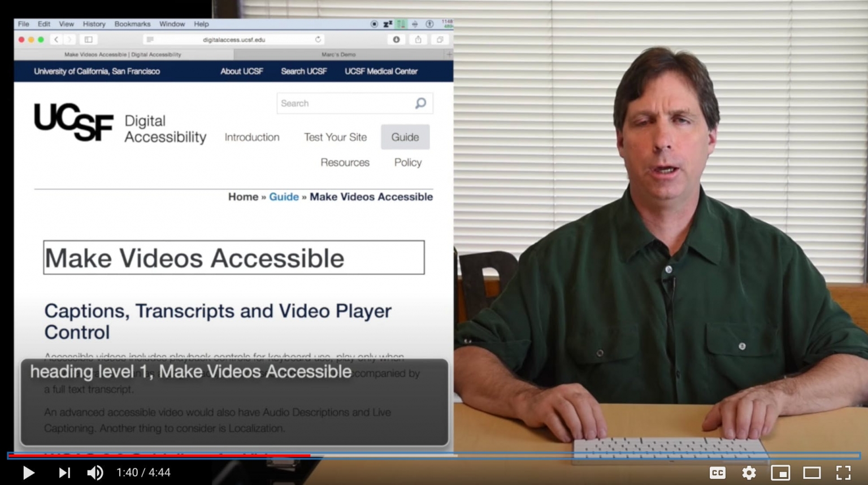Mute the video volume

[x=95, y=473]
